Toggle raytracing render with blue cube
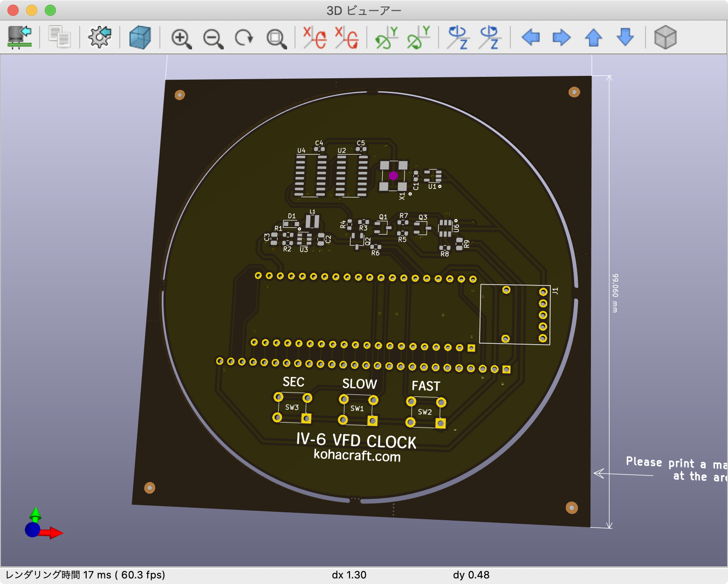The image size is (728, 584). pos(140,37)
